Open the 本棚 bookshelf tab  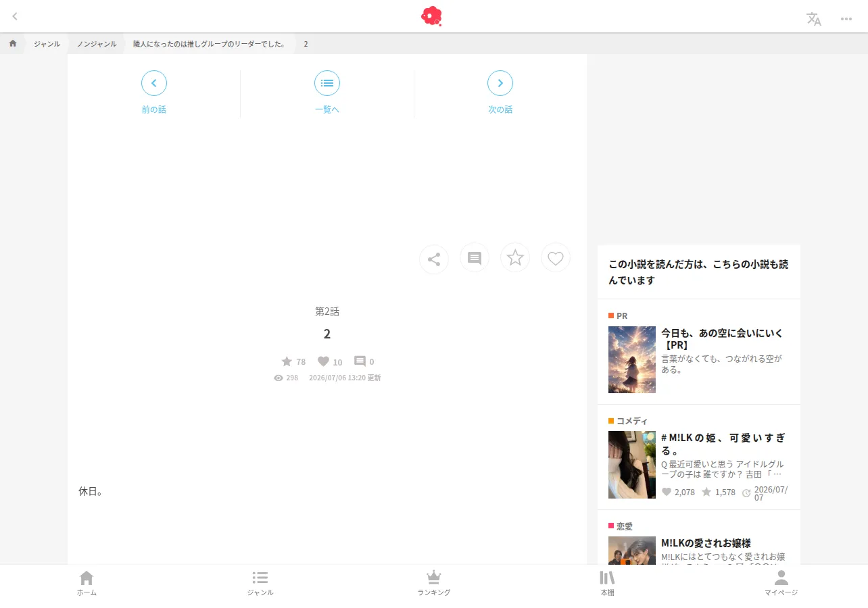607,584
